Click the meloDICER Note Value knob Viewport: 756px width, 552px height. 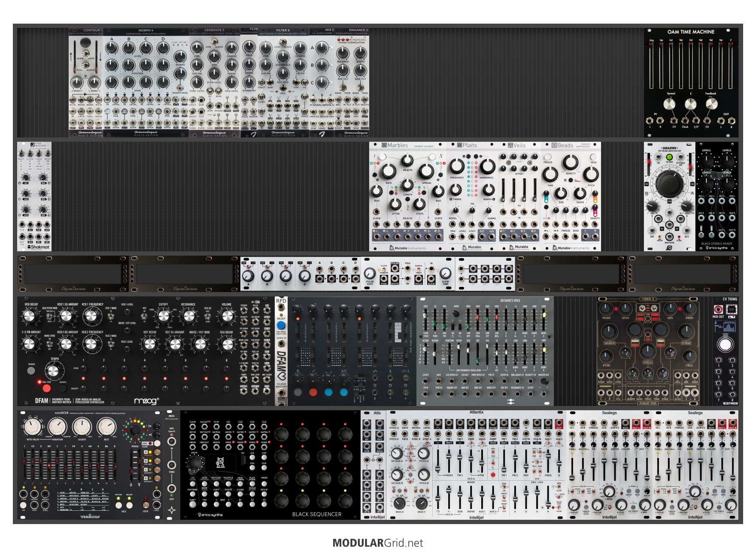click(x=33, y=427)
